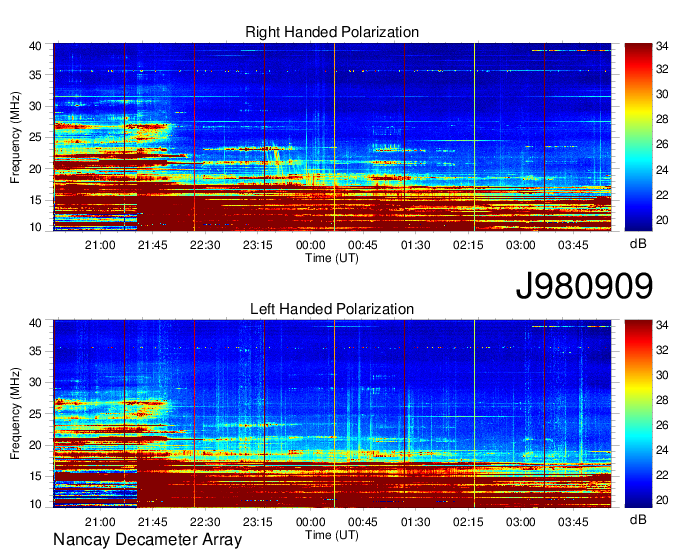Click the 00:00 time tick on Right Handed plot
Image resolution: width=680 pixels, height=552 pixels.
[311, 245]
